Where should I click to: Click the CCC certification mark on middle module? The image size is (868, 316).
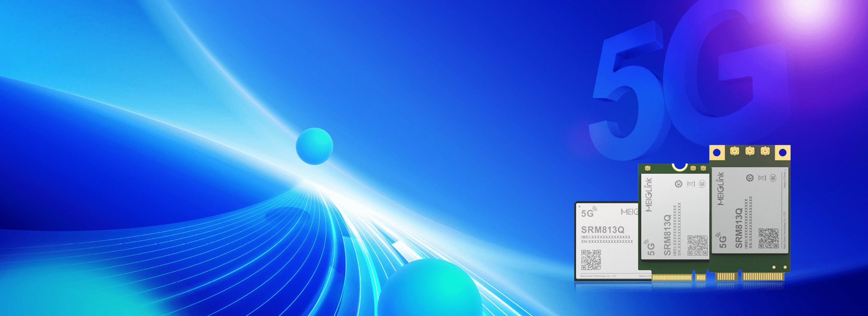tap(702, 184)
